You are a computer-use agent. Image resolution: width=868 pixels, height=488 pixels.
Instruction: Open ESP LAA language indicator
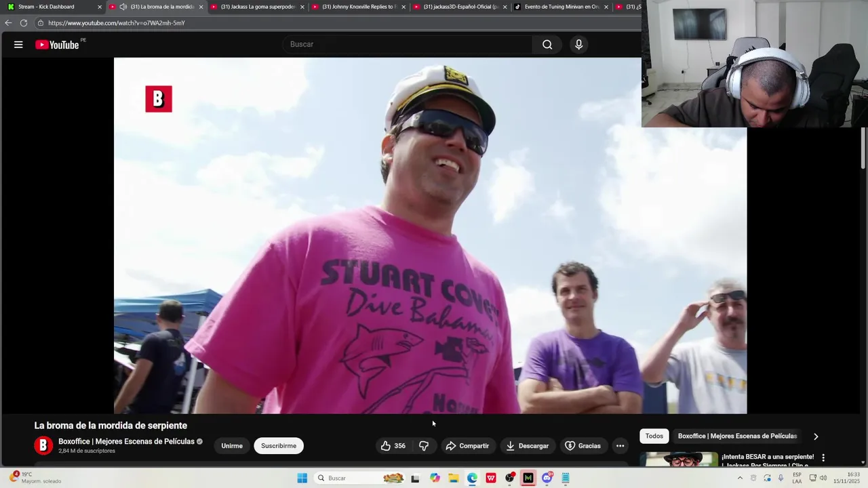pos(797,478)
